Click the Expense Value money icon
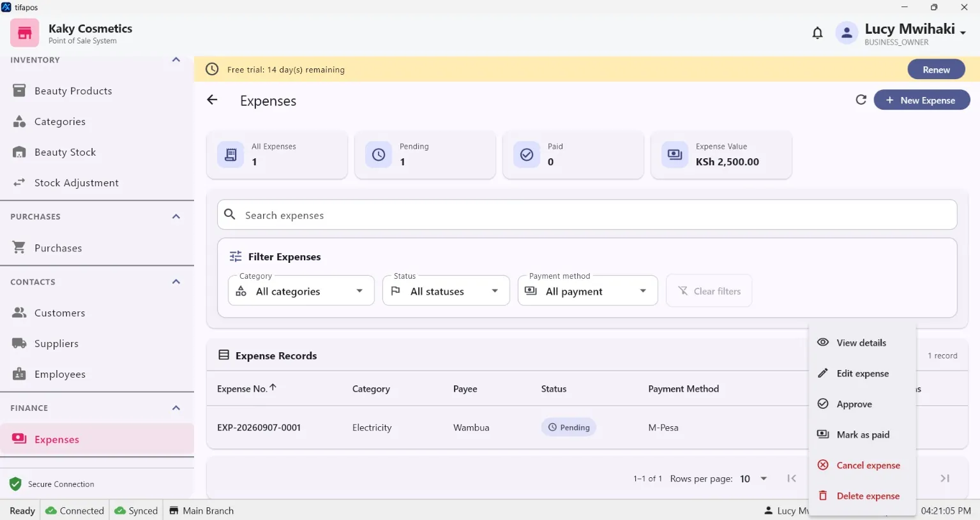The image size is (980, 520). click(675, 154)
